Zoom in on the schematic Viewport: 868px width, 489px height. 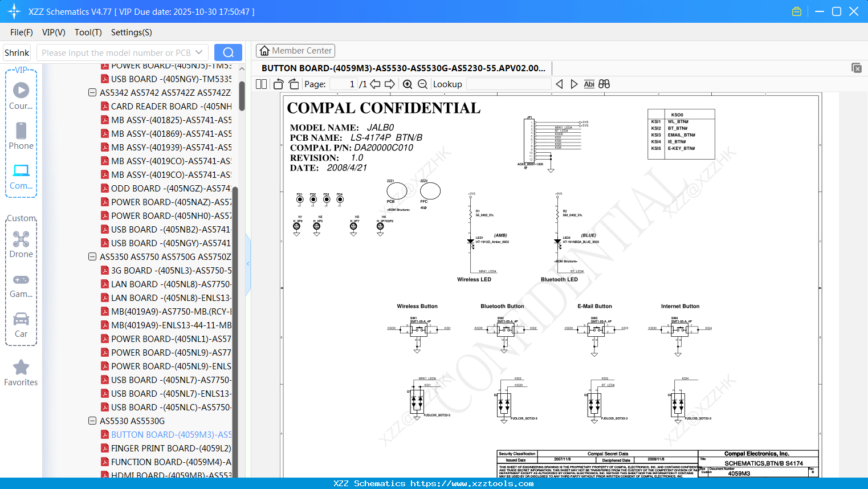[x=407, y=84]
